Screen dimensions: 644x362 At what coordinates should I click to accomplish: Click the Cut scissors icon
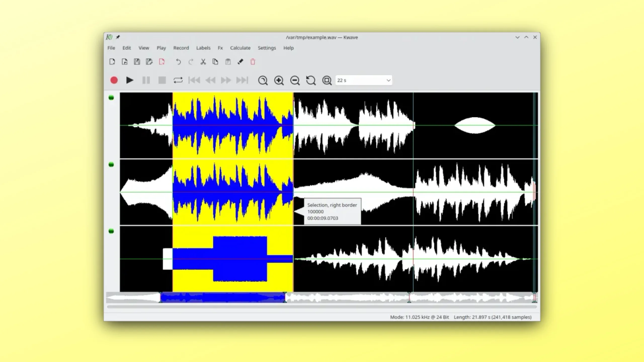coord(203,62)
